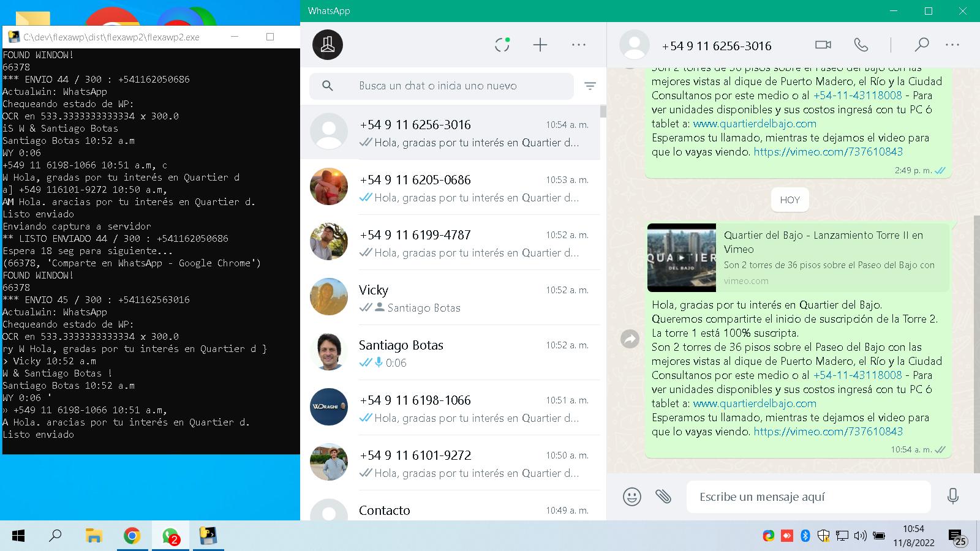This screenshot has height=551, width=980.
Task: Open the chat list filter icon
Action: [590, 86]
